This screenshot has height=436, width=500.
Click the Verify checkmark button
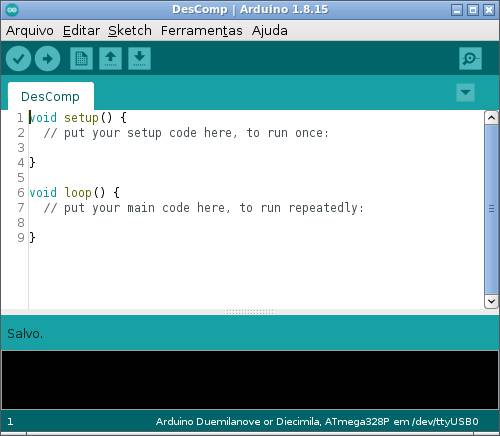(18, 59)
